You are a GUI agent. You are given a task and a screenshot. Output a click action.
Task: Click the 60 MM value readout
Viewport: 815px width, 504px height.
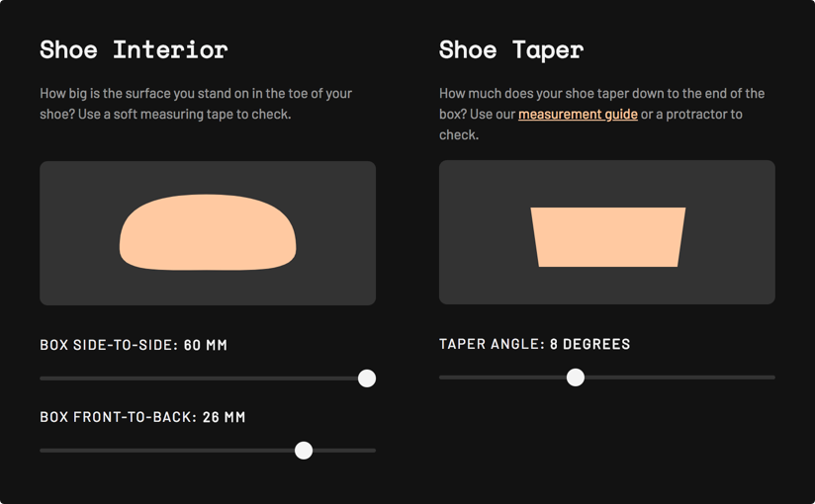pyautogui.click(x=206, y=345)
